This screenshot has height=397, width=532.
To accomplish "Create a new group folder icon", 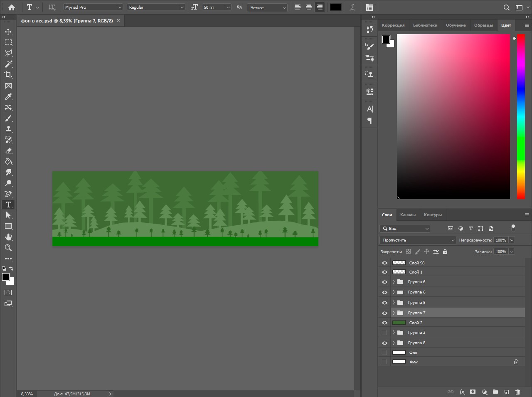I will (495, 392).
